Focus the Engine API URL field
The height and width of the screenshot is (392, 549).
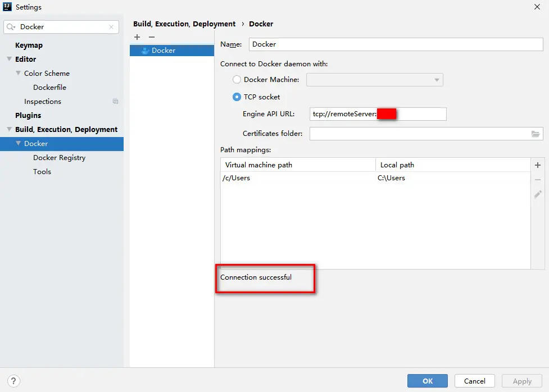click(378, 114)
